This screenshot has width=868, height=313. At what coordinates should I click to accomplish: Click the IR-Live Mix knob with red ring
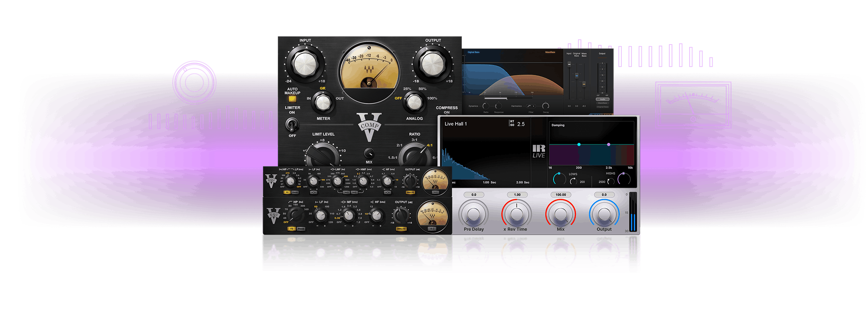click(560, 214)
